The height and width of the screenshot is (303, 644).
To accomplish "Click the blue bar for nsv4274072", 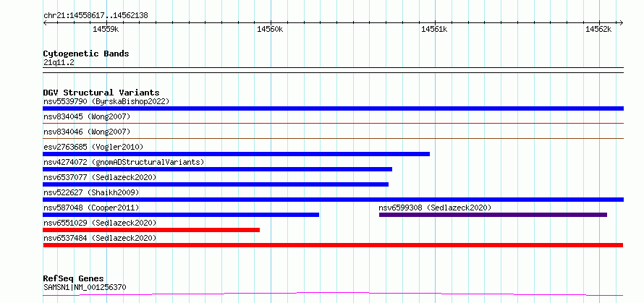I will pos(217,169).
